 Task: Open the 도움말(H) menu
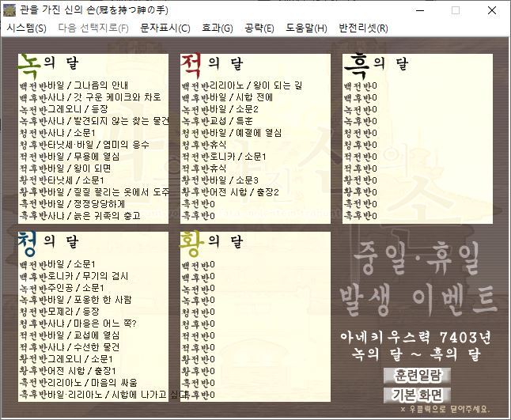coord(306,28)
